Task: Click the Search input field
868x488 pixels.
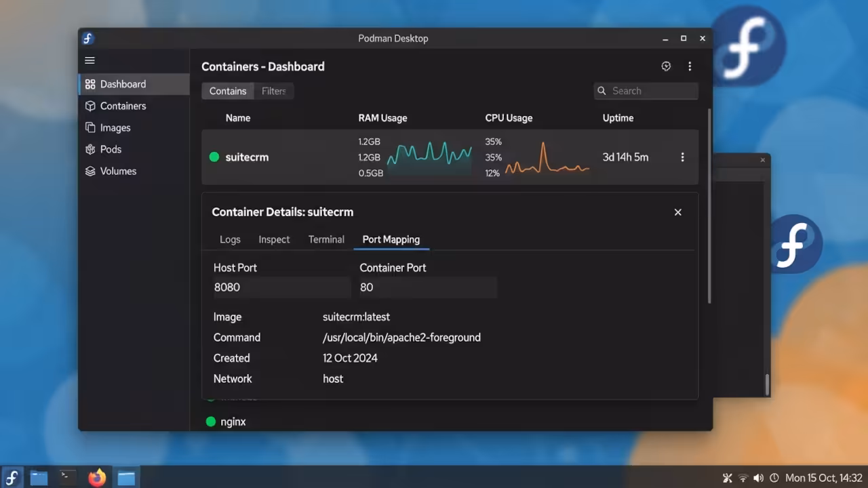Action: pyautogui.click(x=646, y=91)
